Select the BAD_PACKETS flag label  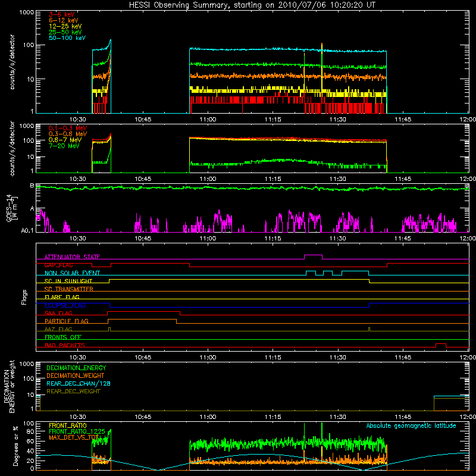[65, 345]
